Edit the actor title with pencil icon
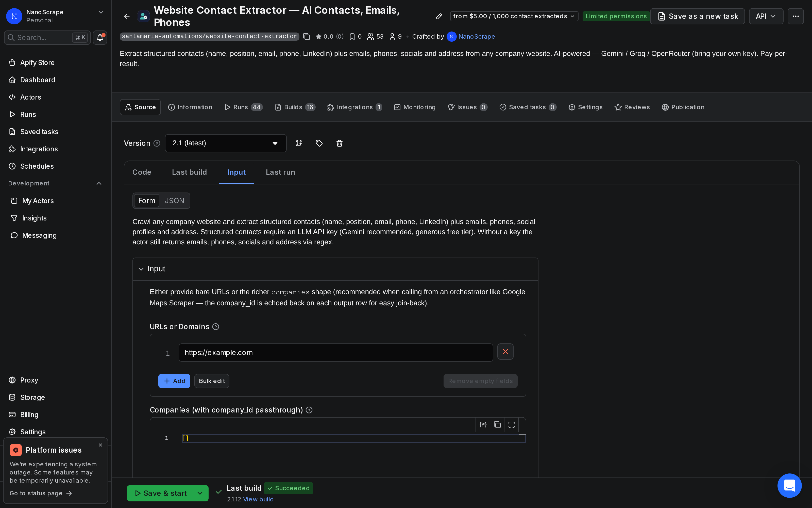Image resolution: width=812 pixels, height=508 pixels. point(438,17)
